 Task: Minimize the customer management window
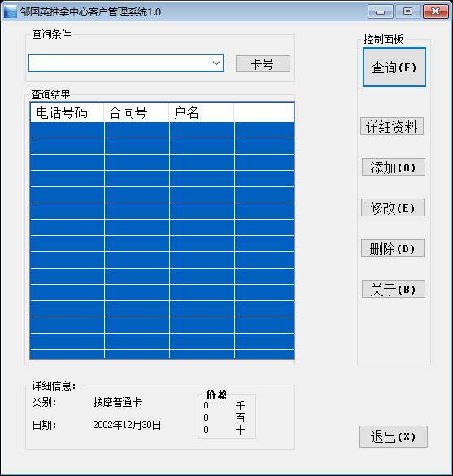pyautogui.click(x=380, y=12)
